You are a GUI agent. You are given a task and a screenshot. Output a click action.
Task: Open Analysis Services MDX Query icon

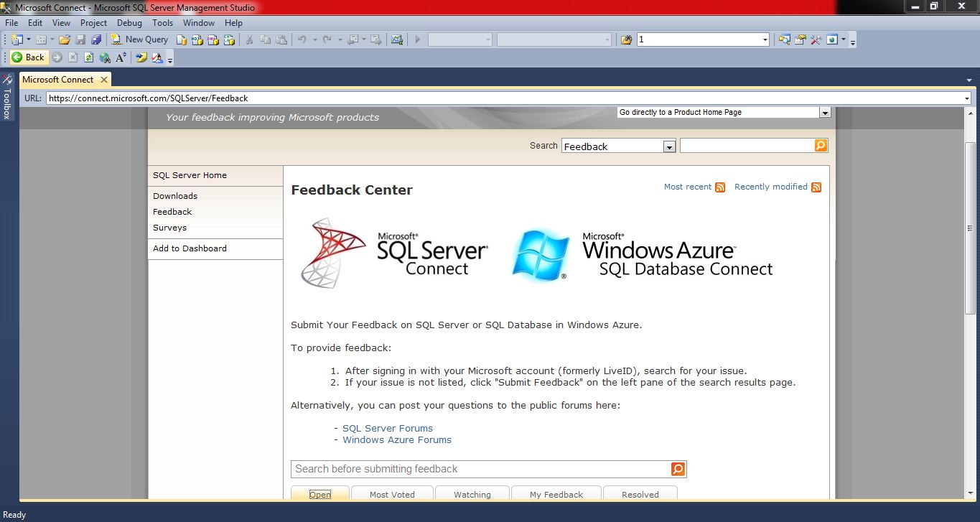point(197,39)
